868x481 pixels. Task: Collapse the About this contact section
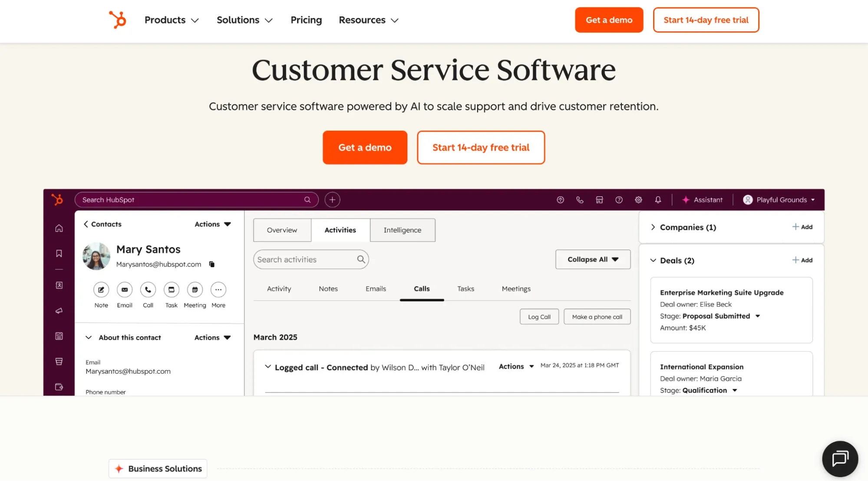89,337
